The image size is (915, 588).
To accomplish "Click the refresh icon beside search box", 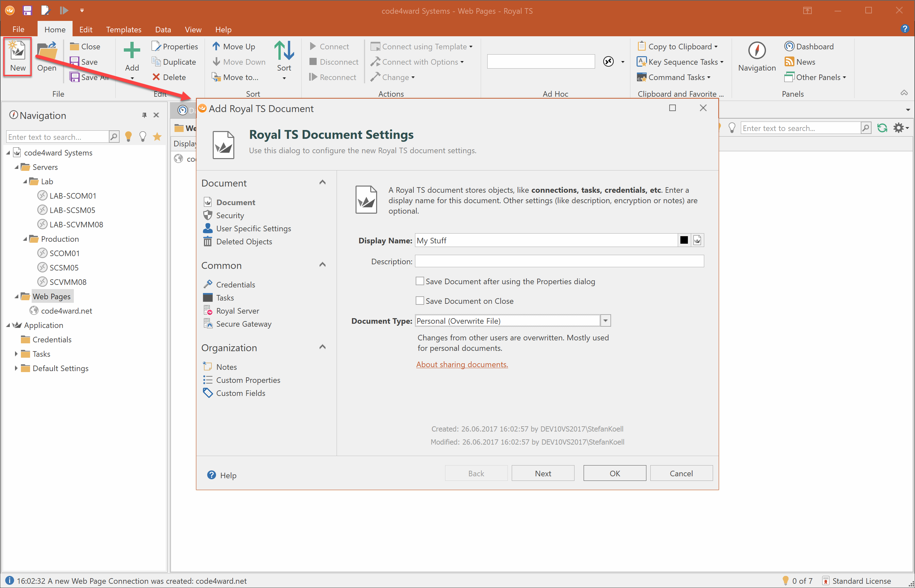I will pyautogui.click(x=882, y=128).
